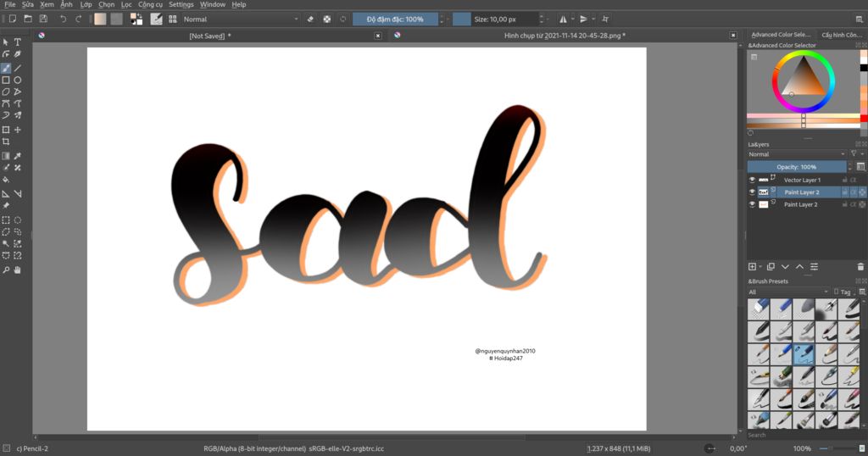Hide the unselected Paint Layer 2
The height and width of the screenshot is (456, 868).
(752, 204)
